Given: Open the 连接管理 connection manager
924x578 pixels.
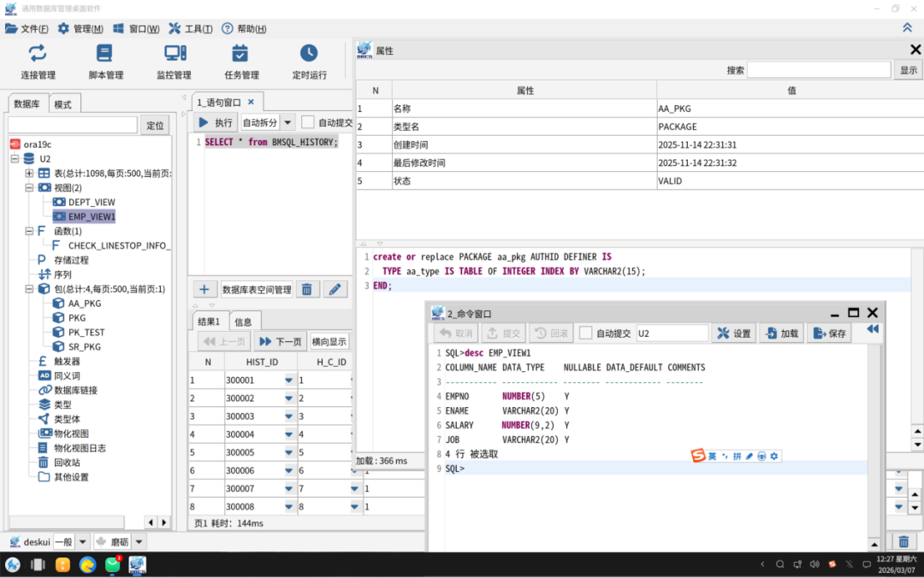Looking at the screenshot, I should pyautogui.click(x=38, y=62).
